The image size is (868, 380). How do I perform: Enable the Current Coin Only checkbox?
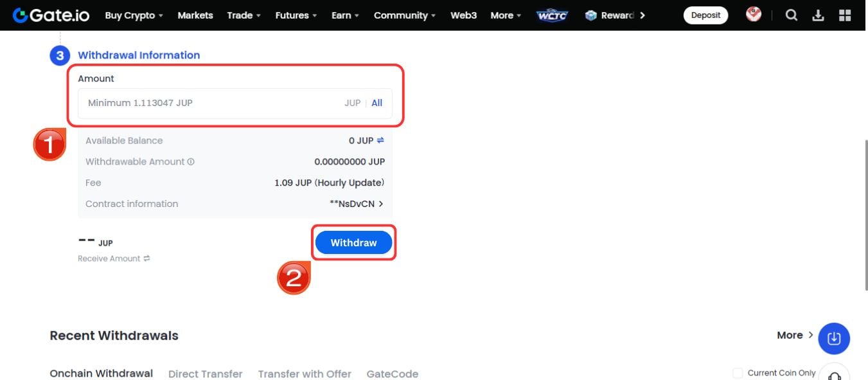738,373
